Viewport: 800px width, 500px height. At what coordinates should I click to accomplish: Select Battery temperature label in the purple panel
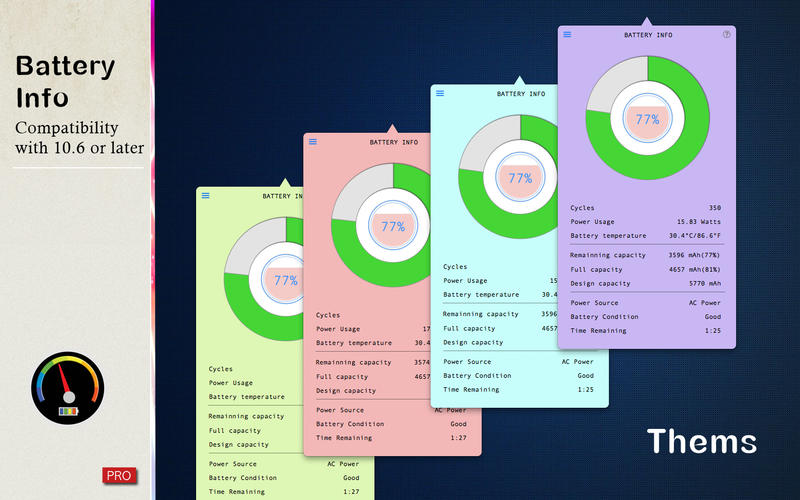pos(608,236)
